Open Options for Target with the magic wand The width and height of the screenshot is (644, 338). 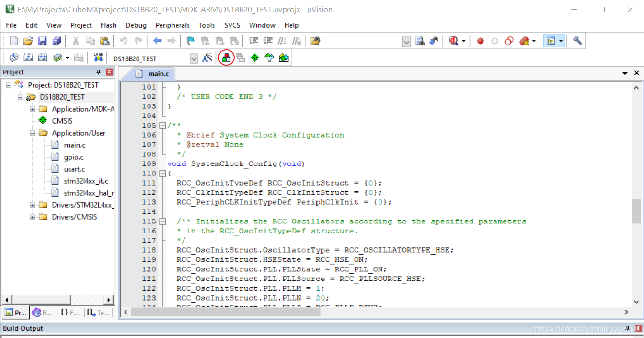[x=207, y=58]
